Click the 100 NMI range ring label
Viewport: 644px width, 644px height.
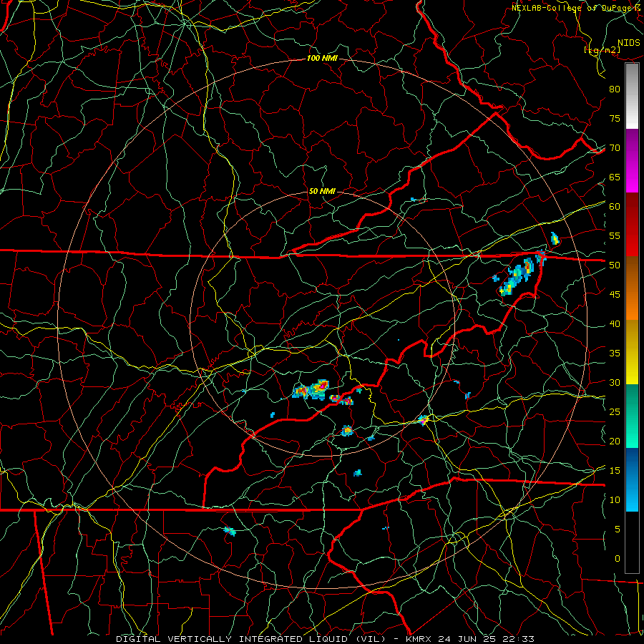pyautogui.click(x=322, y=59)
